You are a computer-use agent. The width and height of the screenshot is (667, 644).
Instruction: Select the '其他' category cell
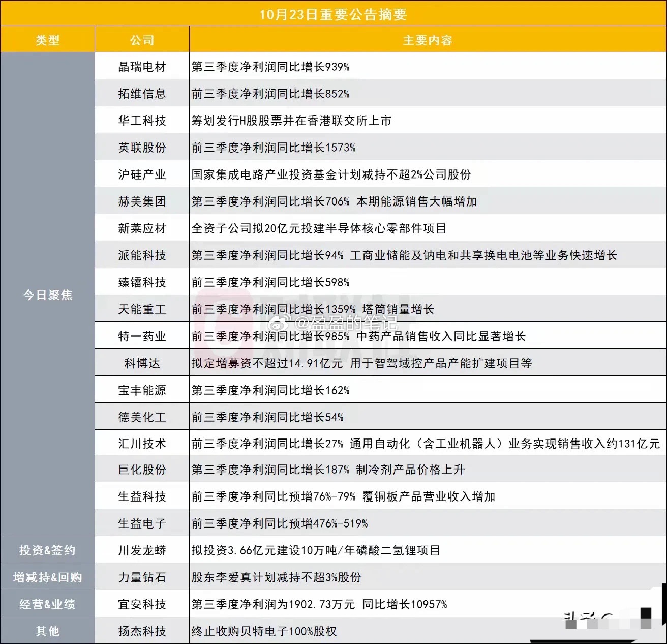47,631
